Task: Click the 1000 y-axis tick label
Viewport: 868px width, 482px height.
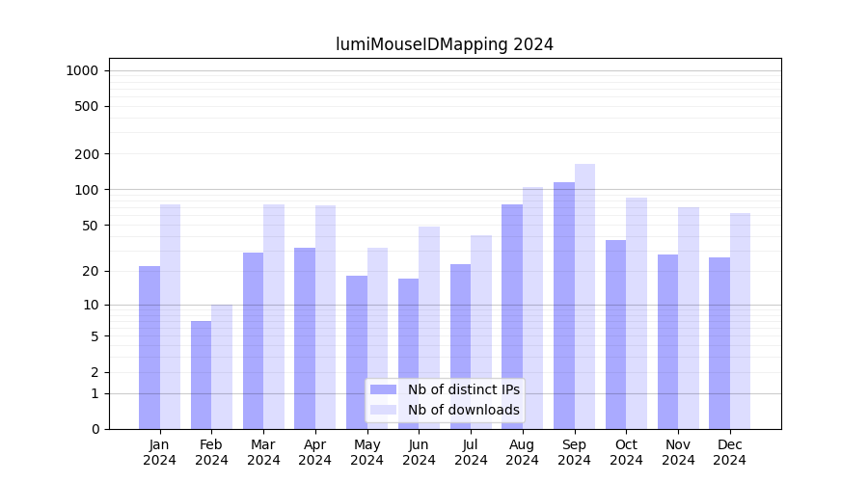Action: point(82,70)
